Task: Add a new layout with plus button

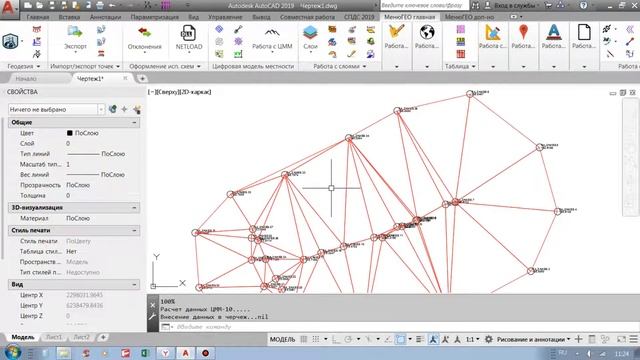Action: click(x=103, y=337)
